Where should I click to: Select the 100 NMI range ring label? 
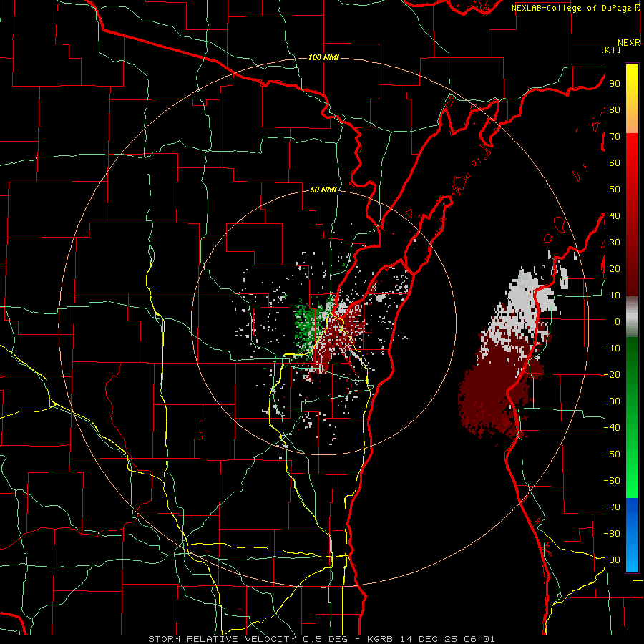(x=323, y=57)
